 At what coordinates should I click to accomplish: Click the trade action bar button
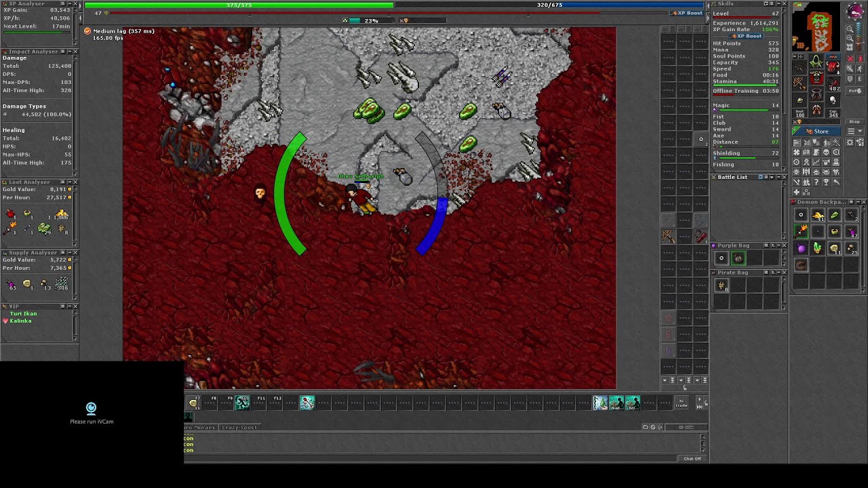[682, 403]
